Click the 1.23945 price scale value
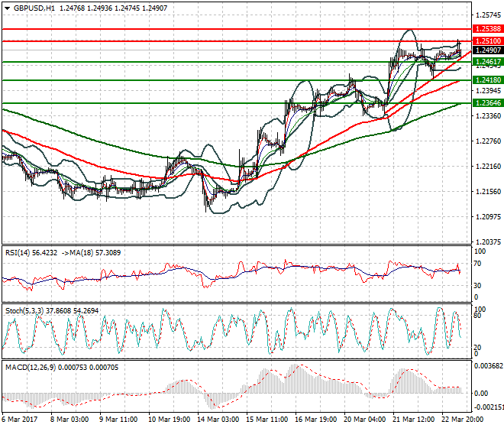The width and height of the screenshot is (504, 428). point(488,91)
